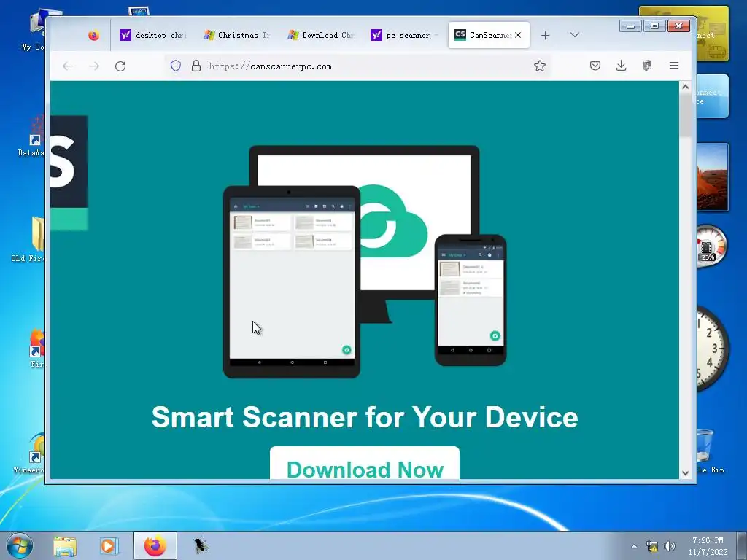
Task: Click the CamScanner cloud logo on monitor
Action: point(393,222)
